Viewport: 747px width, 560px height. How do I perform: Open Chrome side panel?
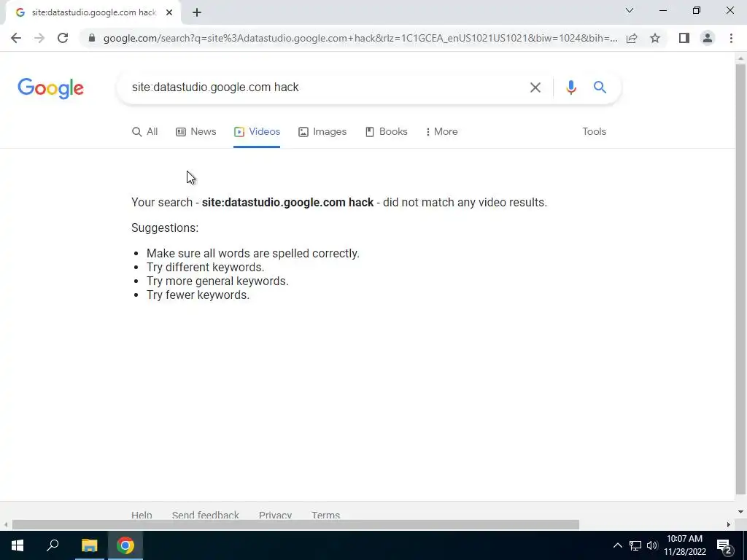684,38
